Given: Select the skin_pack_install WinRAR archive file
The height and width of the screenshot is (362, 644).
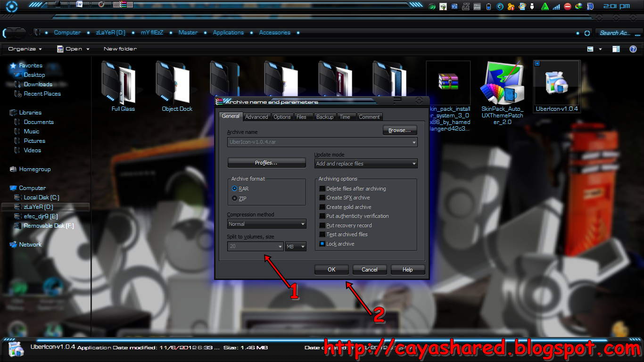Looking at the screenshot, I should click(448, 97).
